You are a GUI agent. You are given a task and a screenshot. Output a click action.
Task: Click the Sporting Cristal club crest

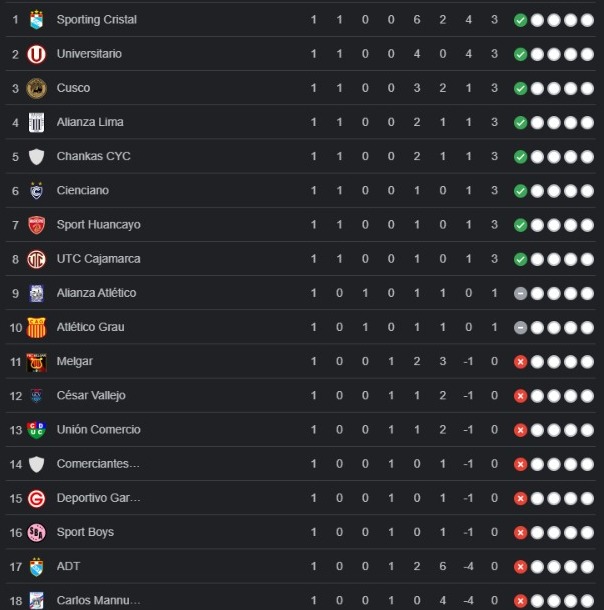tap(36, 20)
